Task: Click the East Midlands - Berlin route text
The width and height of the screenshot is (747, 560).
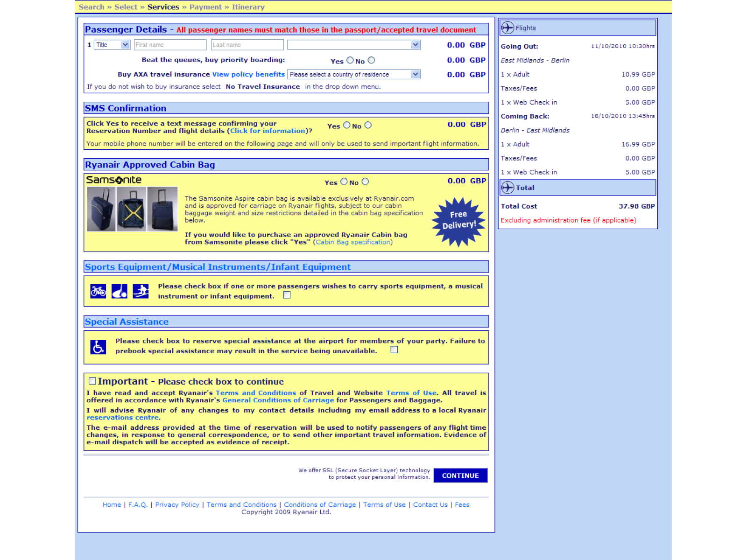Action: [x=535, y=61]
